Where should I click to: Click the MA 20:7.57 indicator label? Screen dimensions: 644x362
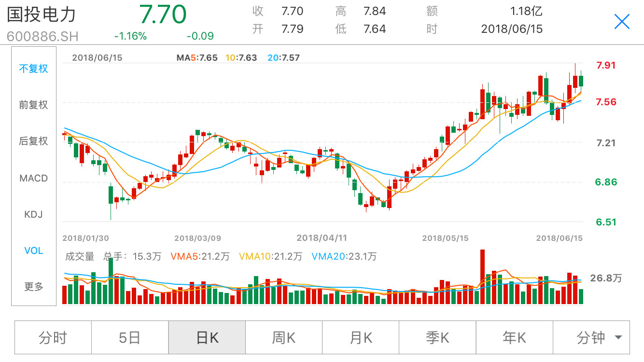coord(283,58)
